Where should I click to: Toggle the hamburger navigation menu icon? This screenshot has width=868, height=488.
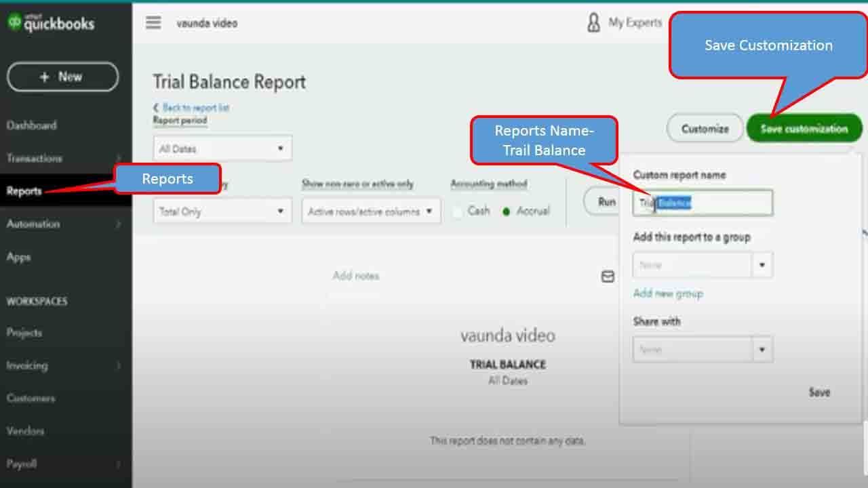coord(154,22)
